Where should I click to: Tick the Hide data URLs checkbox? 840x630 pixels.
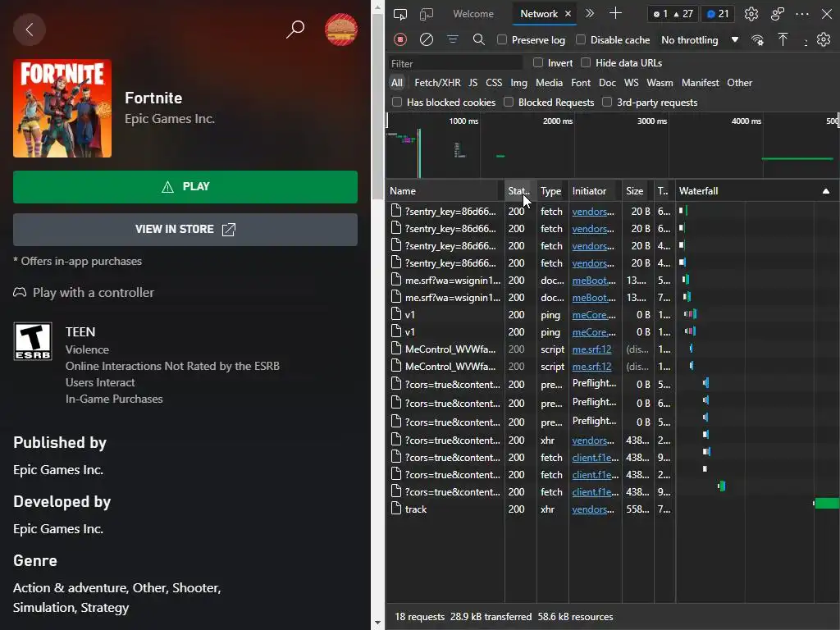point(586,62)
